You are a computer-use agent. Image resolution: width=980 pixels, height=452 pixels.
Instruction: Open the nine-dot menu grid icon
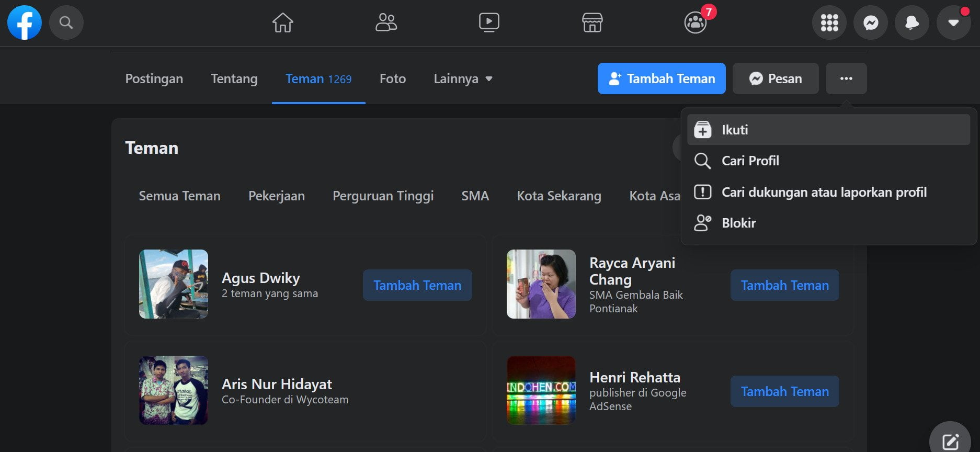point(829,22)
